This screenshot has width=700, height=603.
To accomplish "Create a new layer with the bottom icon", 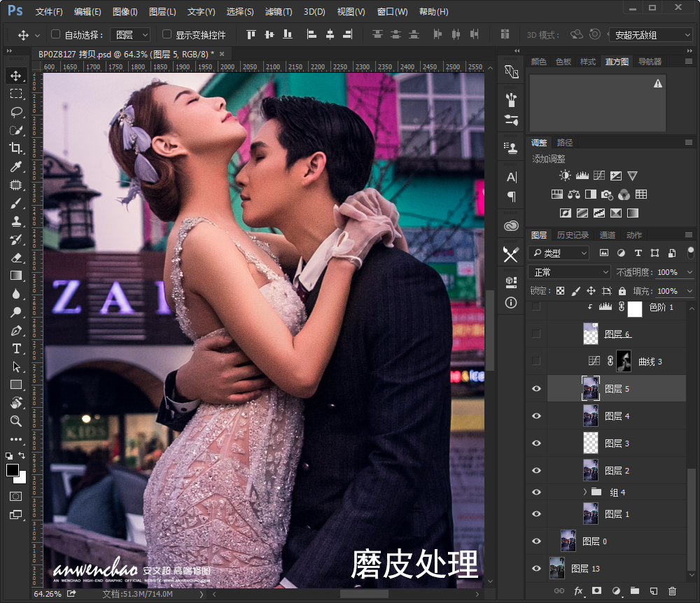I will (654, 591).
